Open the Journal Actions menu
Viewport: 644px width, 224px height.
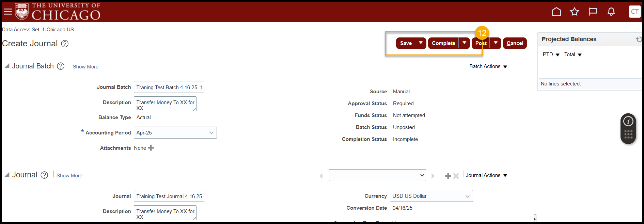pos(486,175)
